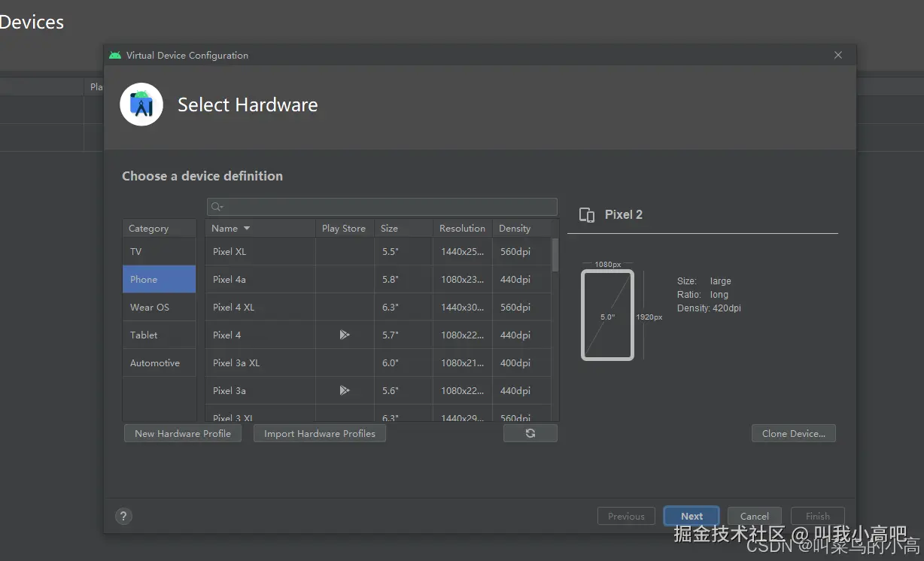This screenshot has height=561, width=924.
Task: Click the Play Store icon in Pixel 4 row
Action: [x=345, y=335]
